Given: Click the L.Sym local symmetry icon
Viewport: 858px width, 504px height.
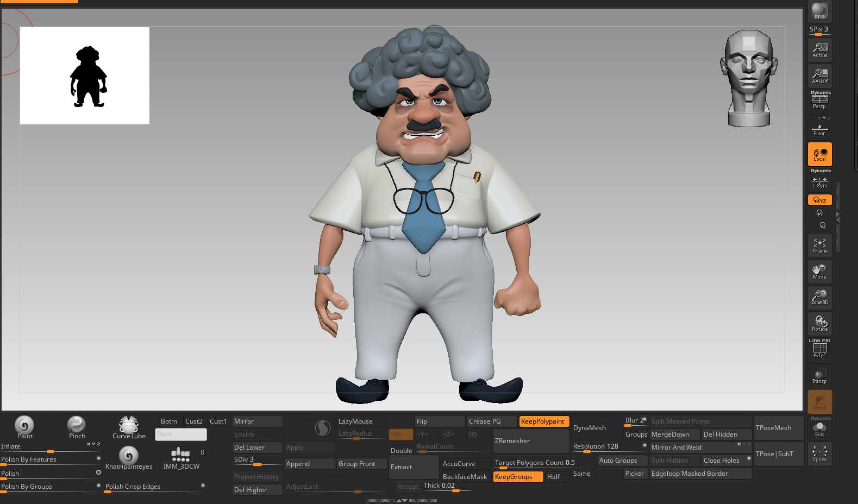Looking at the screenshot, I should [x=819, y=181].
